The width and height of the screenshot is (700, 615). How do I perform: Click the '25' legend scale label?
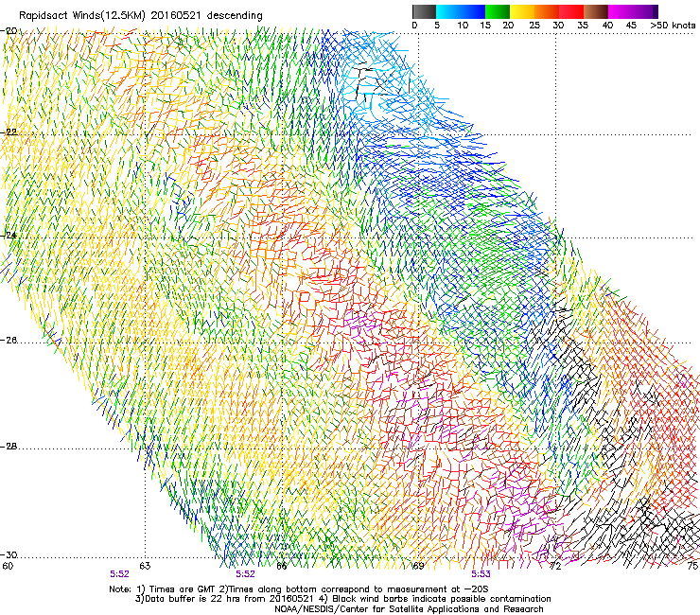(x=534, y=26)
